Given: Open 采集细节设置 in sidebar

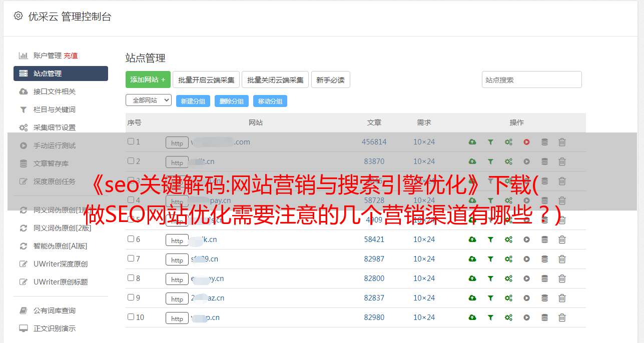Looking at the screenshot, I should coord(55,127).
